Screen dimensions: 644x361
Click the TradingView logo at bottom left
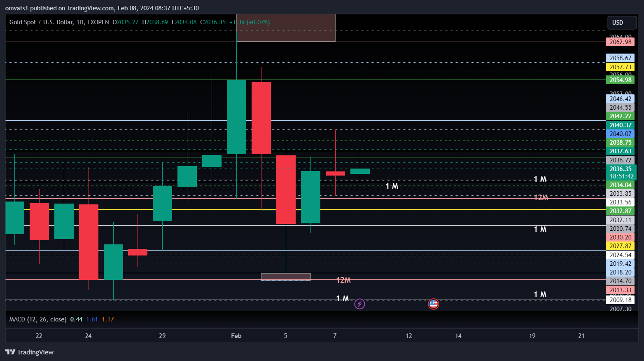point(29,352)
